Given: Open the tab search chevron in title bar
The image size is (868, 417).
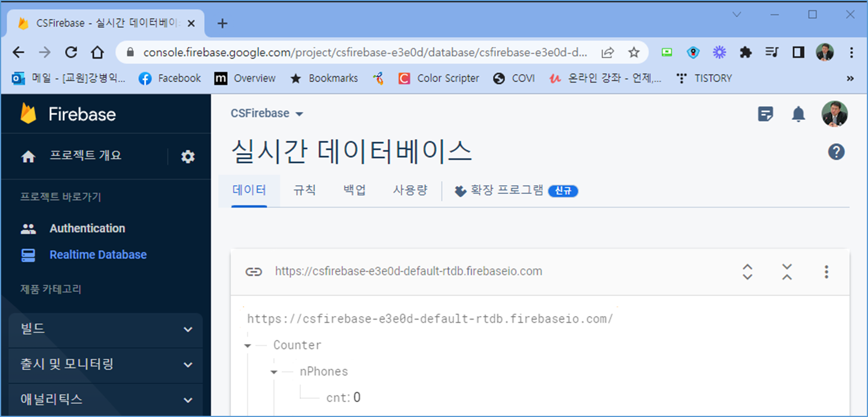Looking at the screenshot, I should pos(737,14).
